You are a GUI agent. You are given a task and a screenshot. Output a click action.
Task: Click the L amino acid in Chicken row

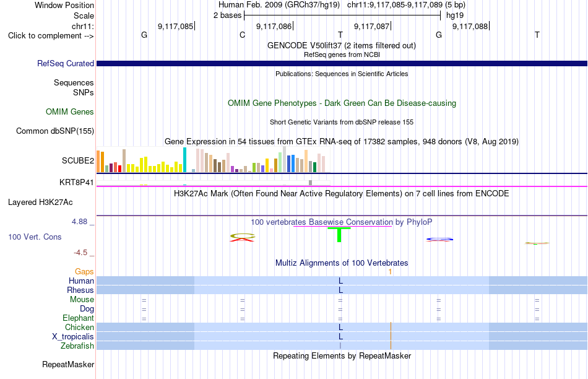340,327
